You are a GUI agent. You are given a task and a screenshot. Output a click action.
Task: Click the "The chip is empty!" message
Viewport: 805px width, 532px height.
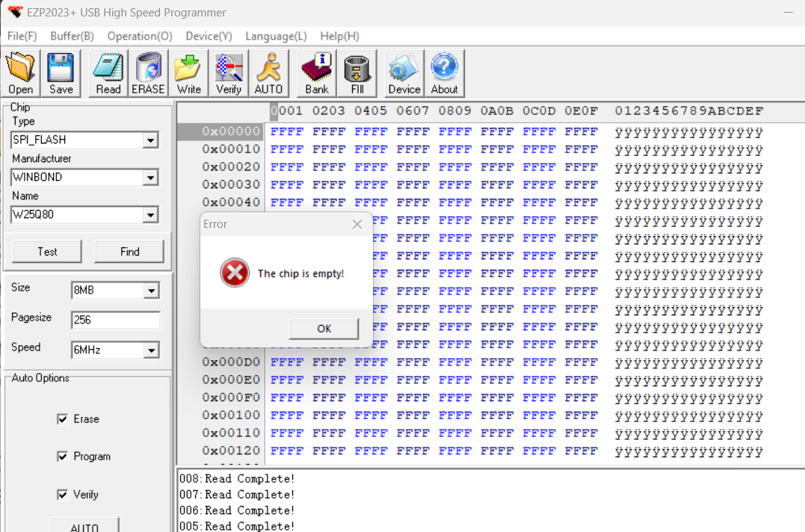click(301, 274)
